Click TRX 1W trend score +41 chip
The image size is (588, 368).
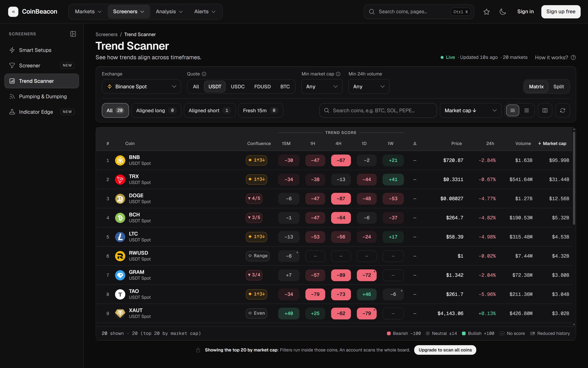(x=393, y=180)
